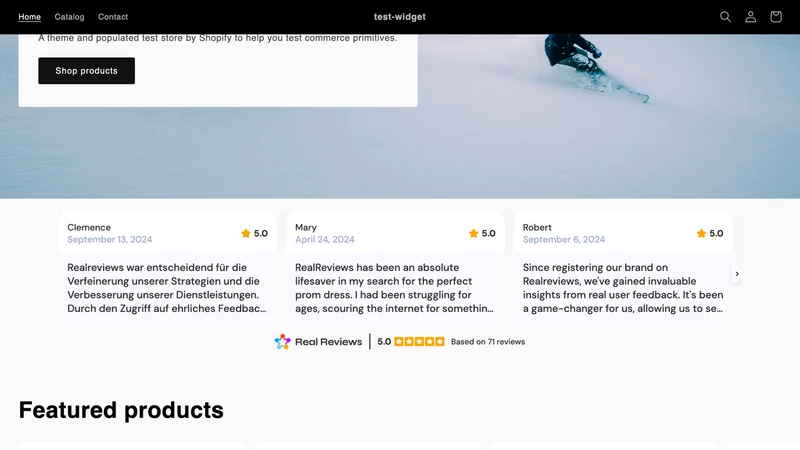Open Clemence's German review text
Viewport: 800px width, 450px height.
(x=167, y=288)
